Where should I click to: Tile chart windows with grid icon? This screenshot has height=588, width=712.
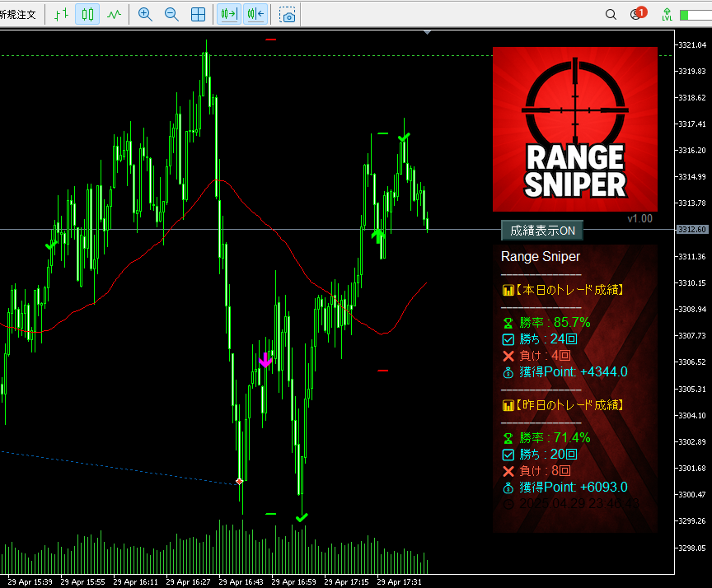(198, 15)
